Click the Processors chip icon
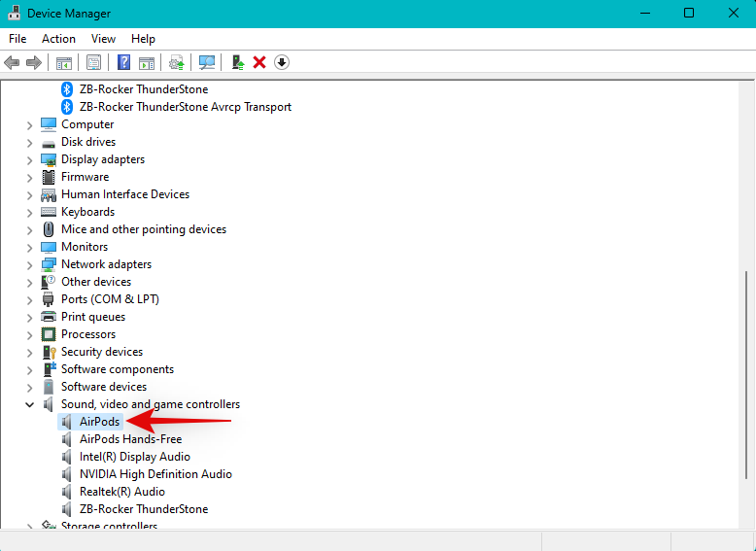 point(49,334)
